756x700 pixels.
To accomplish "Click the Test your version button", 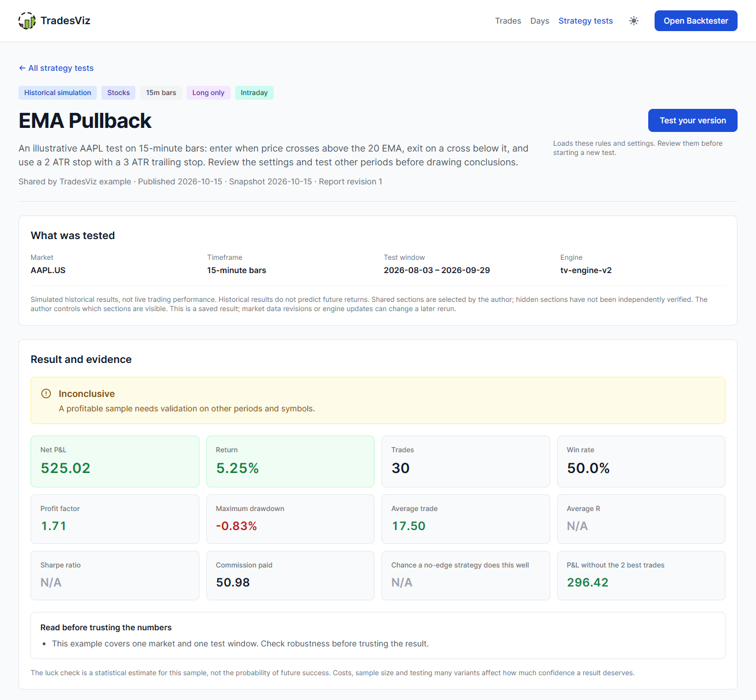I will pyautogui.click(x=693, y=120).
